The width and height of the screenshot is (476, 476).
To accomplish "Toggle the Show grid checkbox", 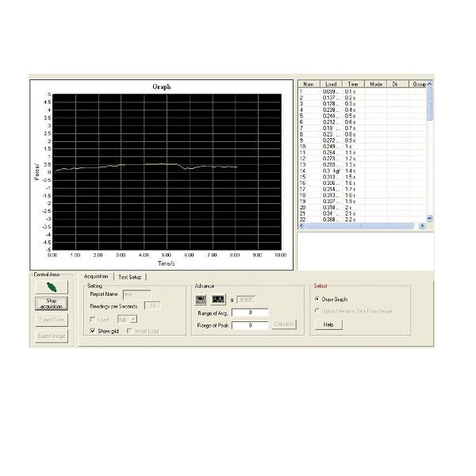I will [93, 331].
